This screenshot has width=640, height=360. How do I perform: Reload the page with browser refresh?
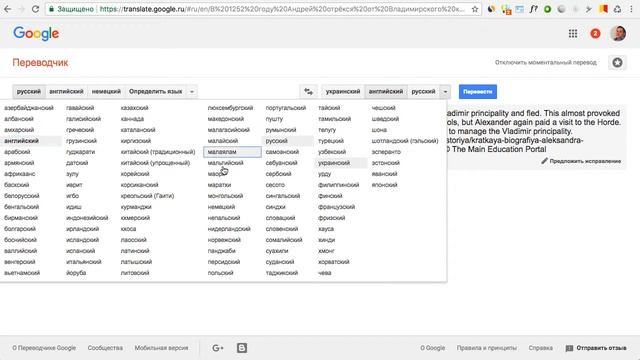pos(35,9)
